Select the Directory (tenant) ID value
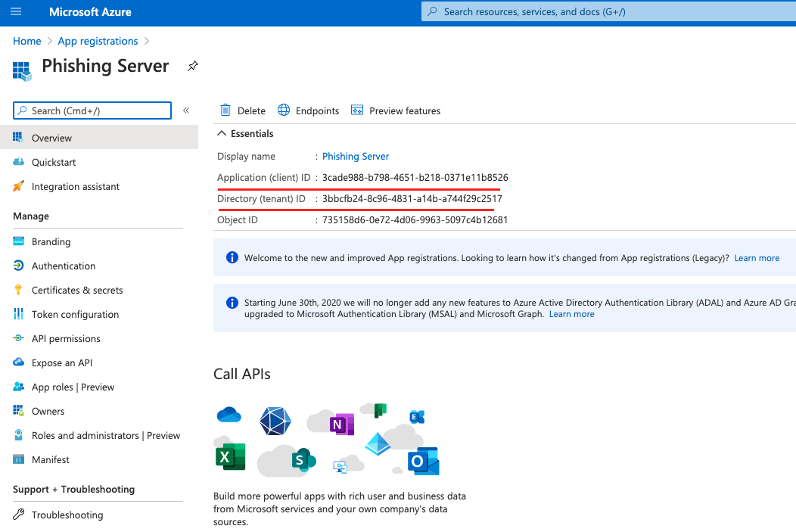 [x=412, y=198]
